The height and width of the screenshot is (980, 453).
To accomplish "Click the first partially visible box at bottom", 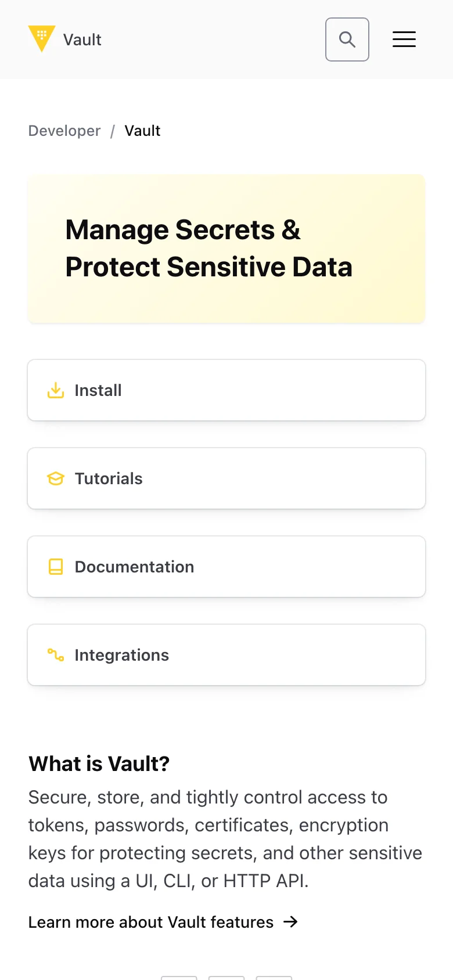I will [179, 978].
